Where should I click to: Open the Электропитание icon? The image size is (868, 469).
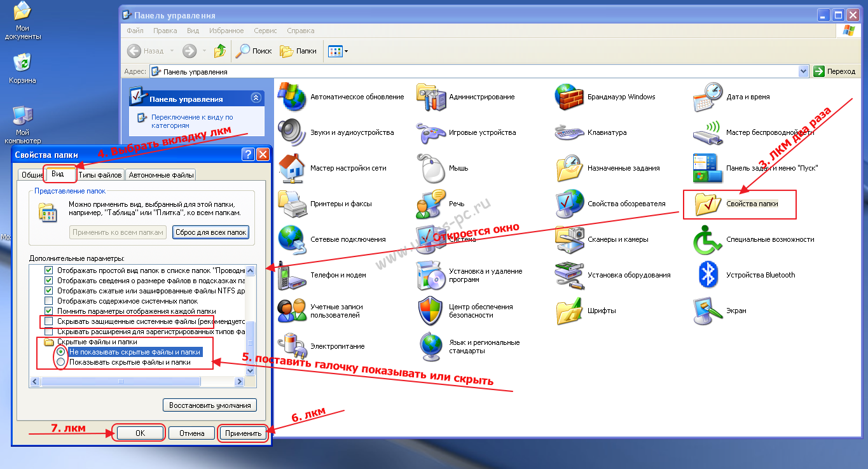pos(292,346)
